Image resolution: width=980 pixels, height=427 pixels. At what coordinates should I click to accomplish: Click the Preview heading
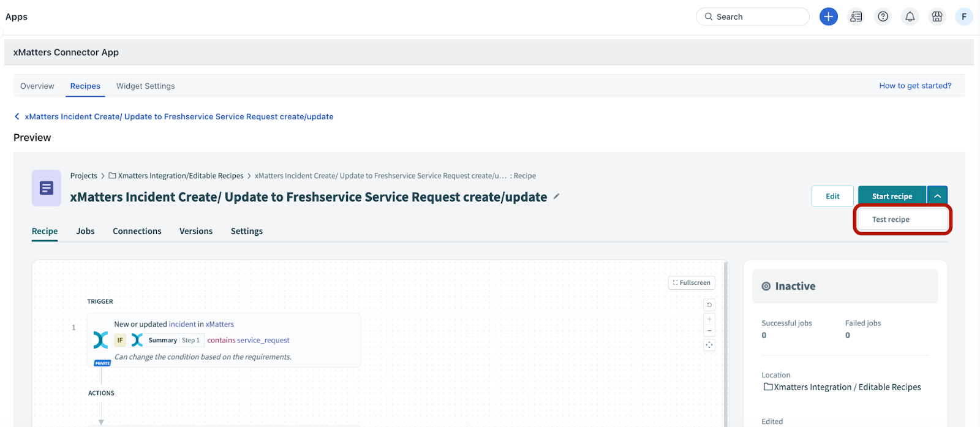coord(32,138)
